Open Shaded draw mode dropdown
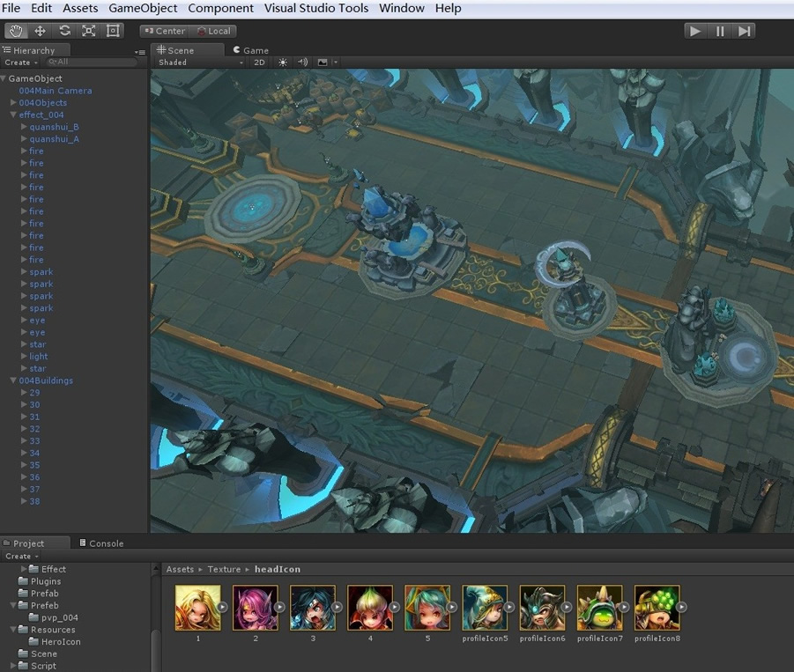794x672 pixels. click(x=201, y=63)
